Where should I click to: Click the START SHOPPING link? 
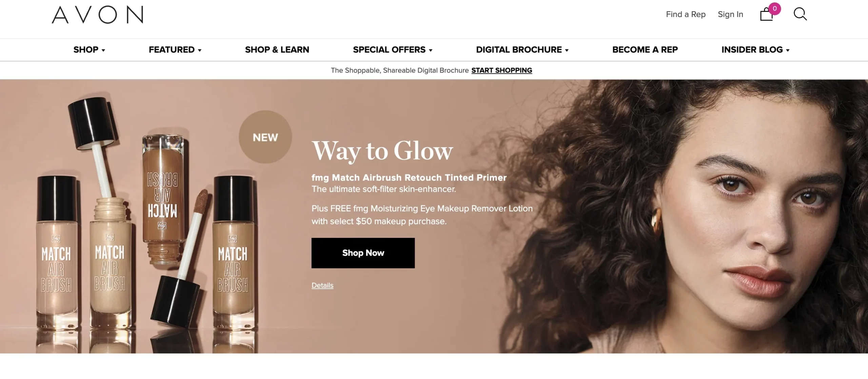coord(501,70)
